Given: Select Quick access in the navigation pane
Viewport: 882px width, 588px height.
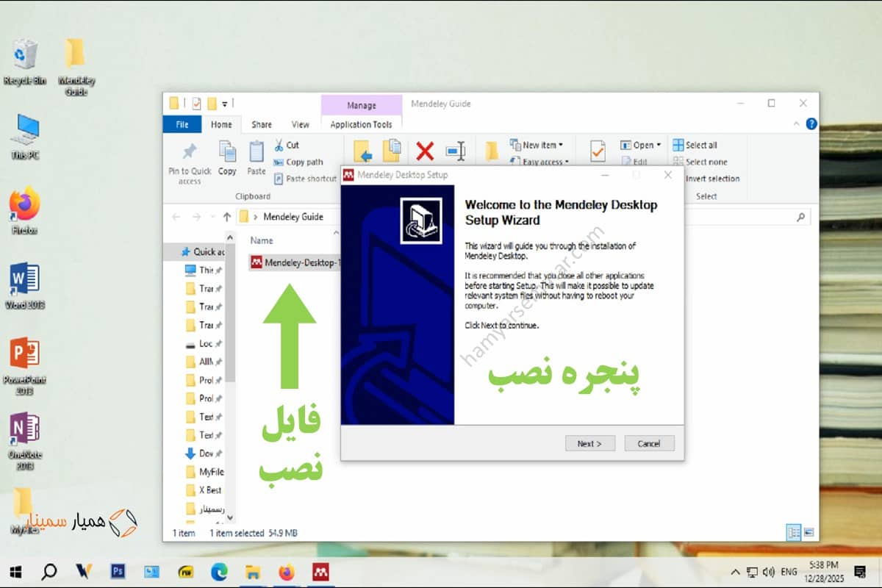Looking at the screenshot, I should click(x=202, y=251).
